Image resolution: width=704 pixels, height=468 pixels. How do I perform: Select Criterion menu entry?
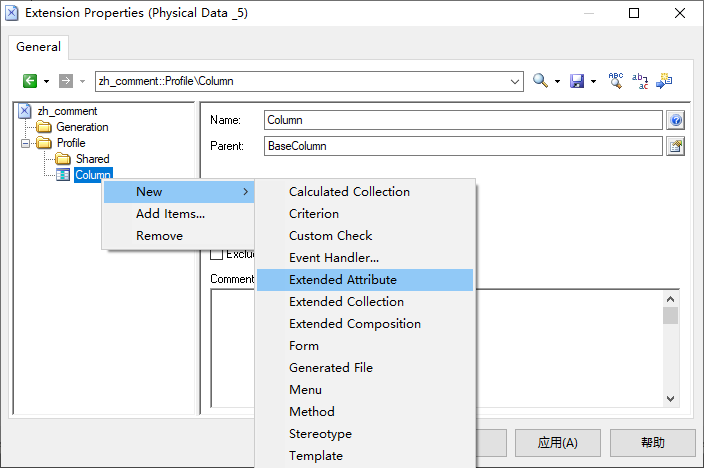point(365,214)
